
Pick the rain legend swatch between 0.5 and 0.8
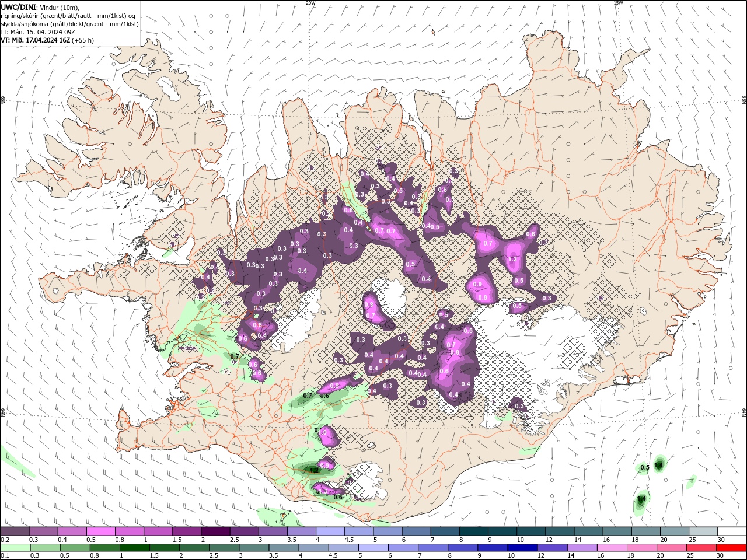point(75,547)
